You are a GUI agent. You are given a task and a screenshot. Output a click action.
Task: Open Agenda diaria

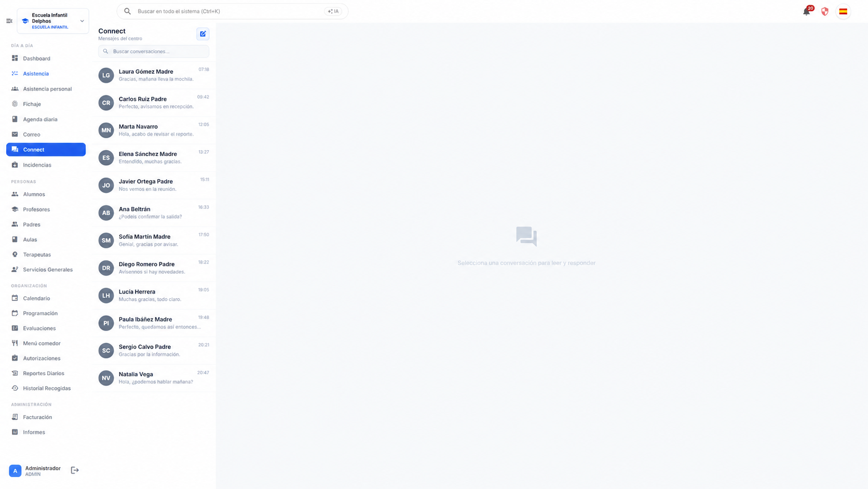46,120
